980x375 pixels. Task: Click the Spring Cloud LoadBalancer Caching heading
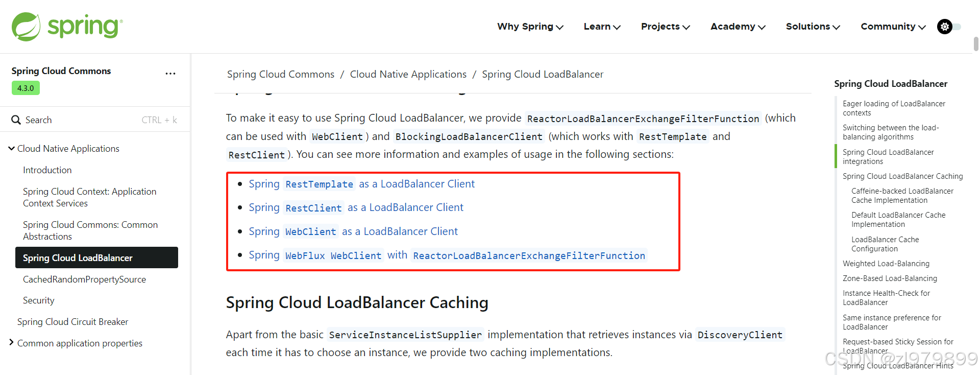point(357,302)
